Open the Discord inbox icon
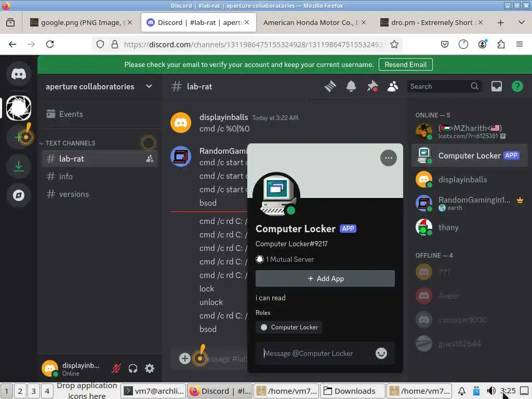This screenshot has width=532, height=399. click(x=496, y=87)
